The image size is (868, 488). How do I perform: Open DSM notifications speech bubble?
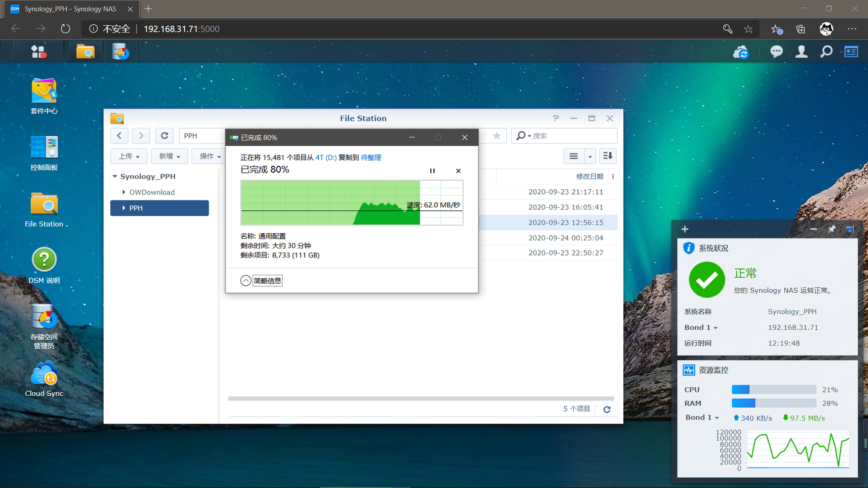coord(776,52)
